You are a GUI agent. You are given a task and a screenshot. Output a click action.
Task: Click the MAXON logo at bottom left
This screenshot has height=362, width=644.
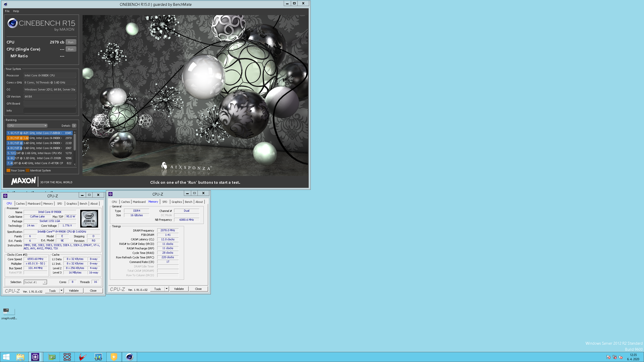tap(23, 181)
